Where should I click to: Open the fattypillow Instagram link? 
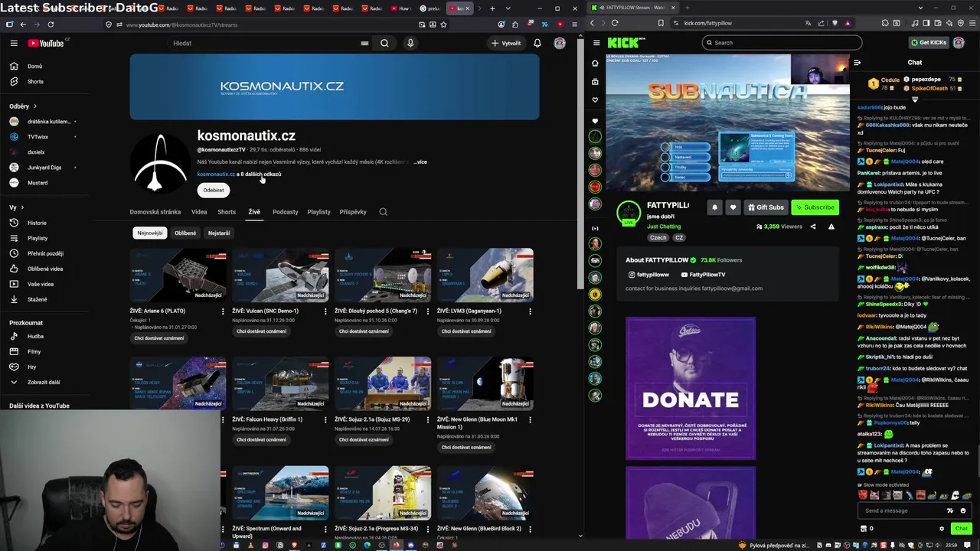648,275
